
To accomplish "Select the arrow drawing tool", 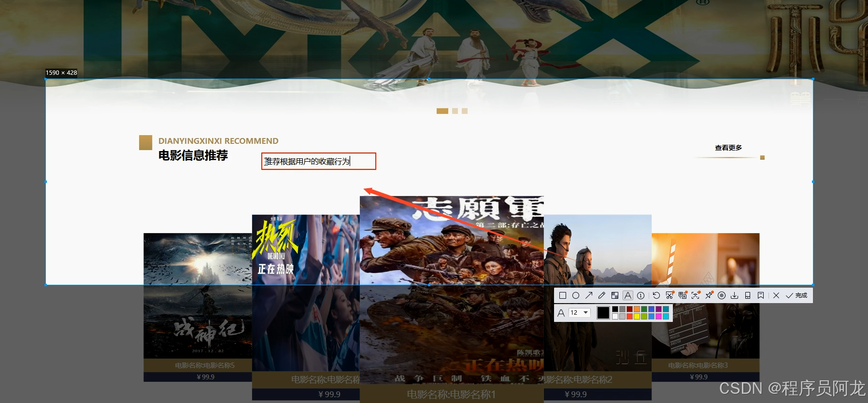I will click(589, 295).
